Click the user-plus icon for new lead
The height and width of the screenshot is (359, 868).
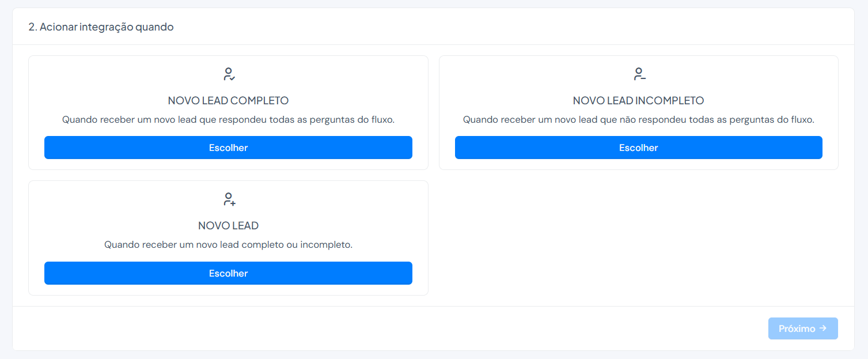click(229, 199)
